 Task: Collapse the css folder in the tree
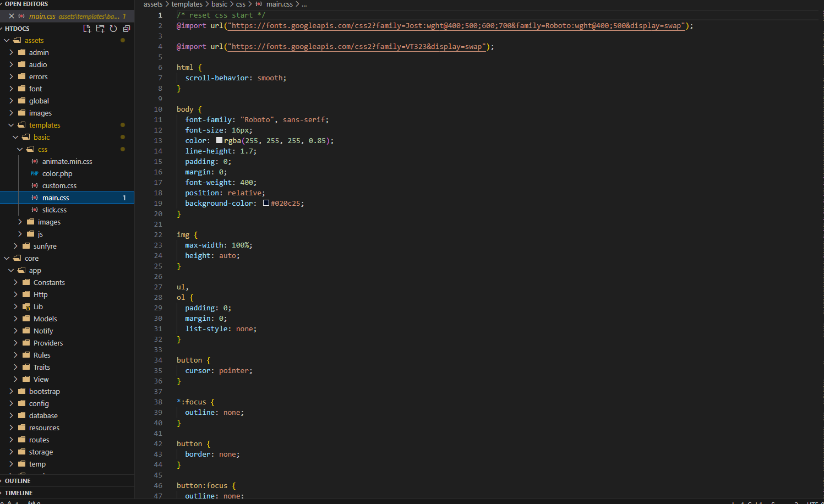point(67,149)
